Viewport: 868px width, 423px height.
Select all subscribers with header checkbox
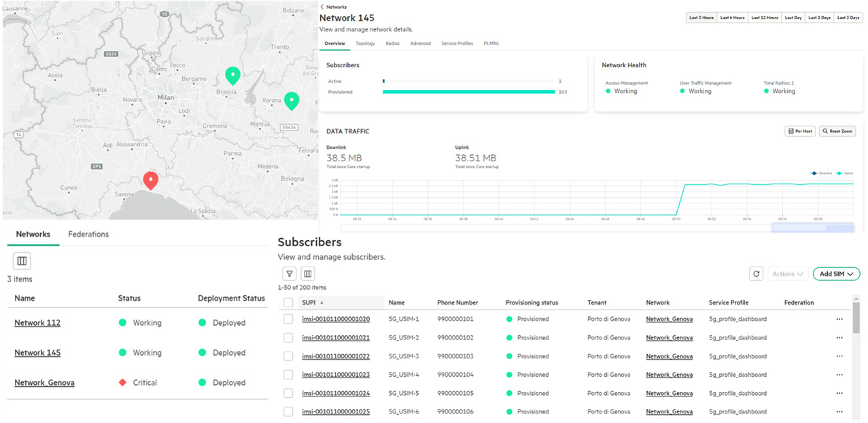pos(288,303)
